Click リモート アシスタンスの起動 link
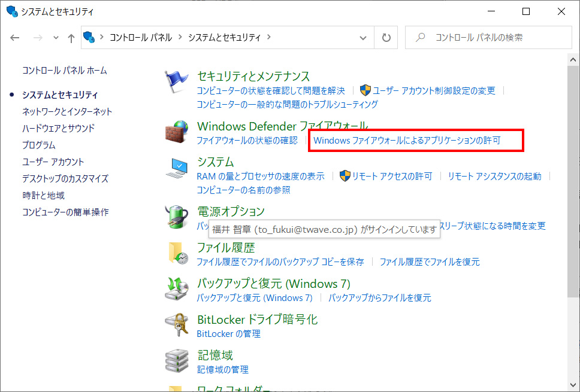 tap(494, 176)
